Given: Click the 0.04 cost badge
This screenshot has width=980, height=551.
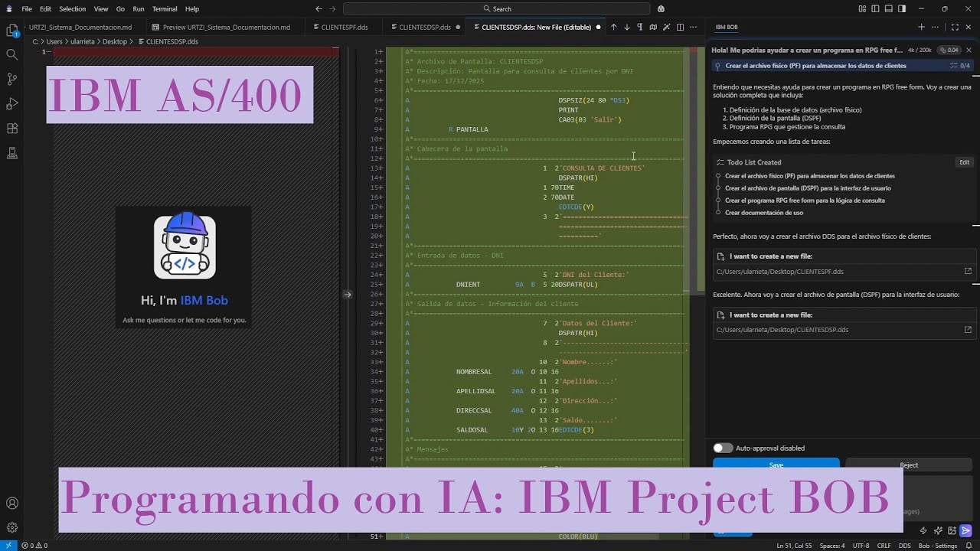Looking at the screenshot, I should (x=949, y=50).
